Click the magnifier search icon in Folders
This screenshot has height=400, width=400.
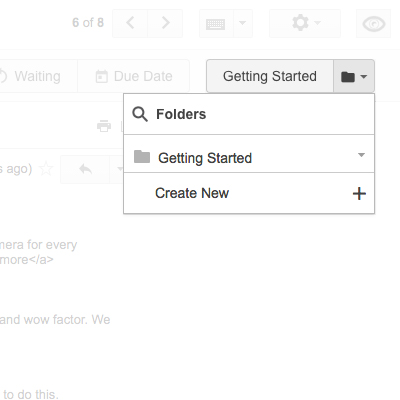[140, 114]
